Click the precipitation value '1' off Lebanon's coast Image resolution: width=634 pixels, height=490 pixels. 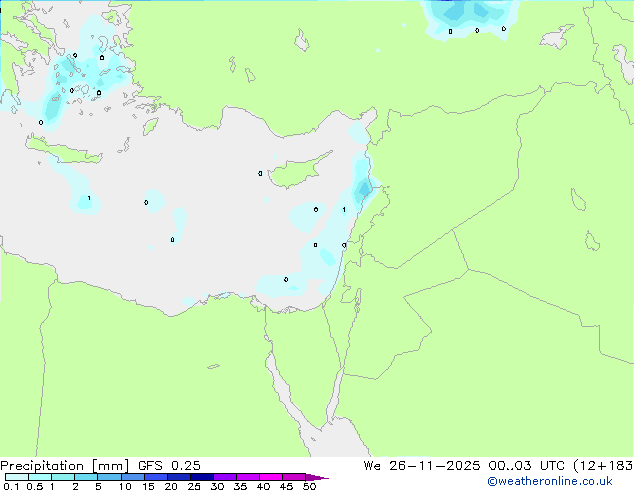[344, 209]
